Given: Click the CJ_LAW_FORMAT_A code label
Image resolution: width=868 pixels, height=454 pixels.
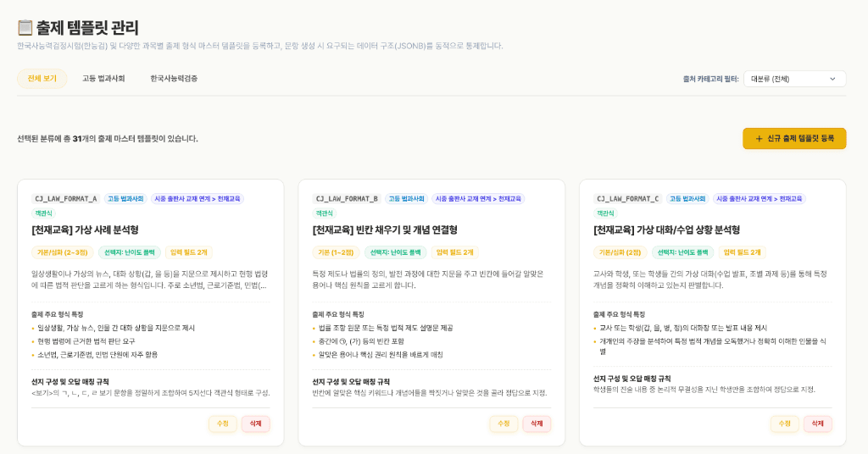Looking at the screenshot, I should [x=66, y=198].
